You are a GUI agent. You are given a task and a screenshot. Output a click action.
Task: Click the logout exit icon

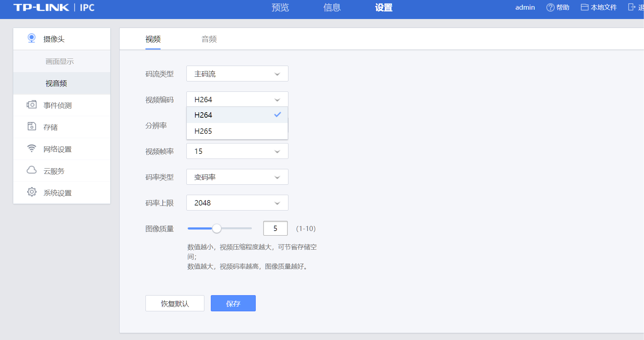pyautogui.click(x=632, y=7)
